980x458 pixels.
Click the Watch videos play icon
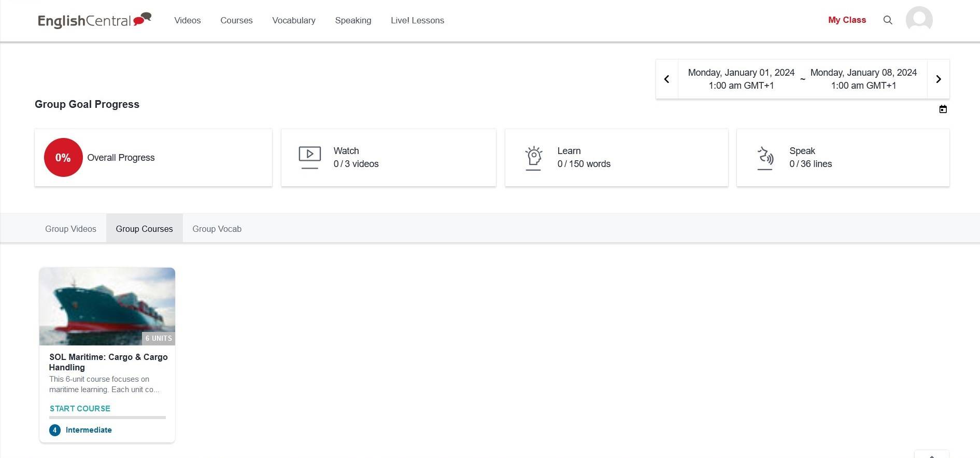point(309,157)
